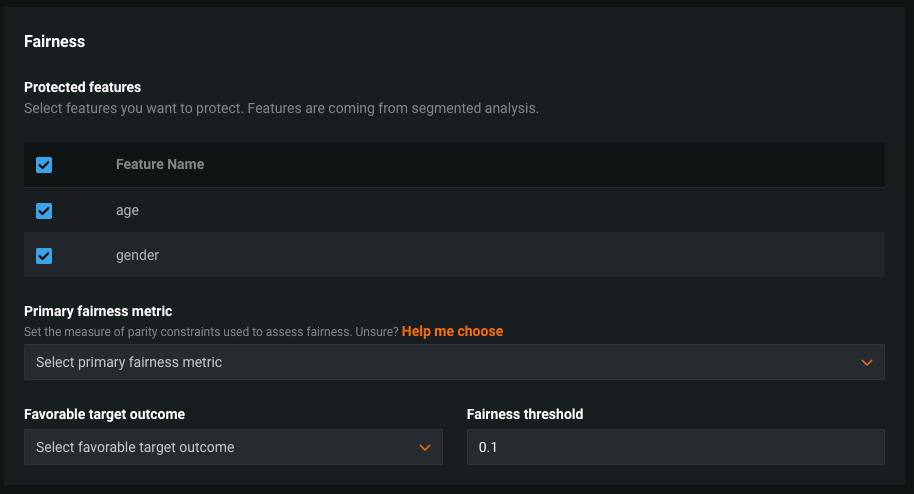Click the Primary fairness metric label
The width and height of the screenshot is (914, 494).
(x=98, y=312)
